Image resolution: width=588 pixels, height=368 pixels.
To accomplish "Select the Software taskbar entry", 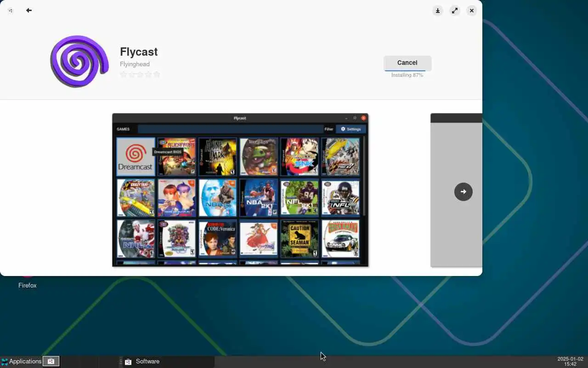I will pos(166,362).
